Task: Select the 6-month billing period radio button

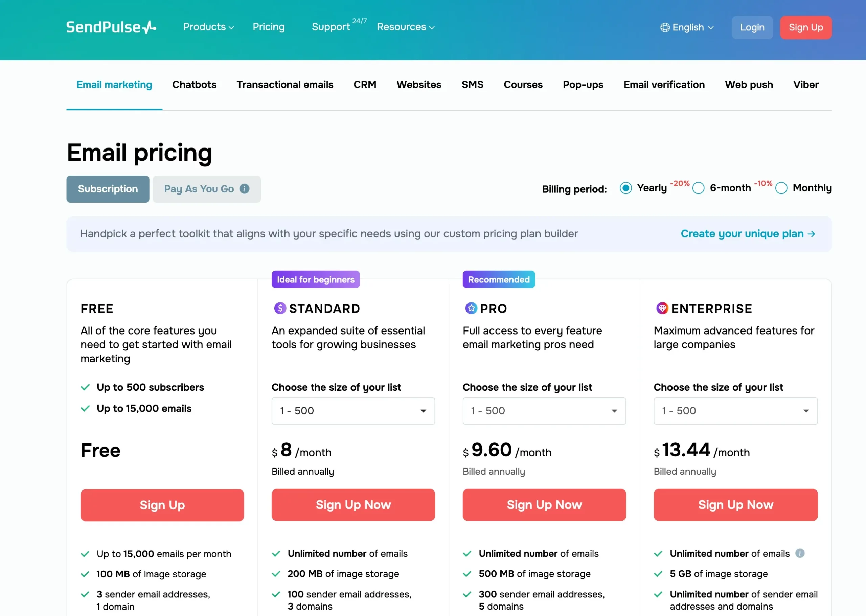Action: click(x=699, y=188)
